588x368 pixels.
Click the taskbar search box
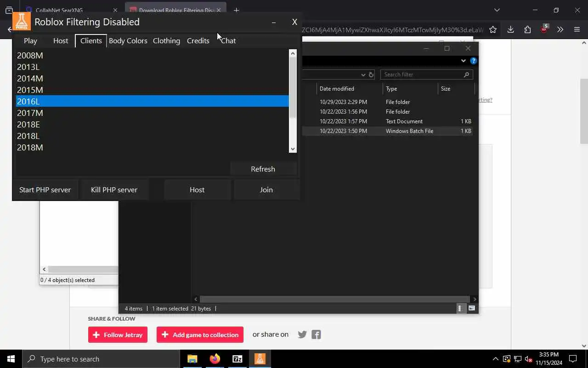101,359
